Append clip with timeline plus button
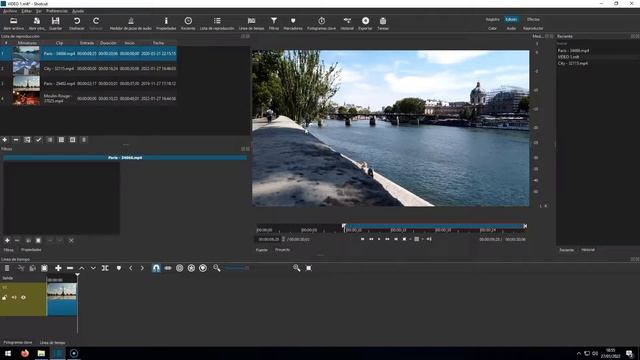640x360 pixels. tap(58, 268)
